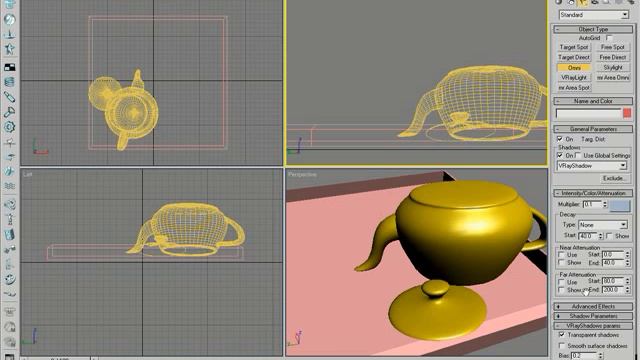Toggle the light On checkbox in General Parameters
This screenshot has height=360, width=640.
[560, 139]
